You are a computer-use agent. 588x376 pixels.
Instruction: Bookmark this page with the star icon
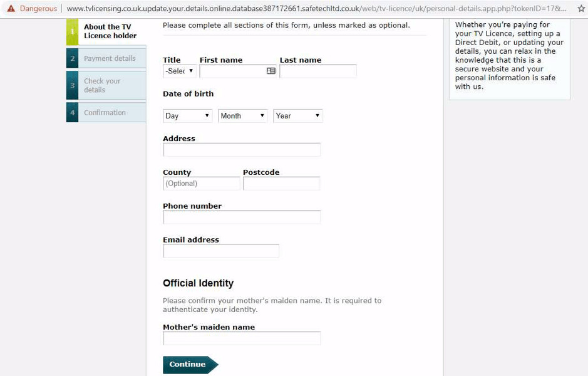pos(581,8)
